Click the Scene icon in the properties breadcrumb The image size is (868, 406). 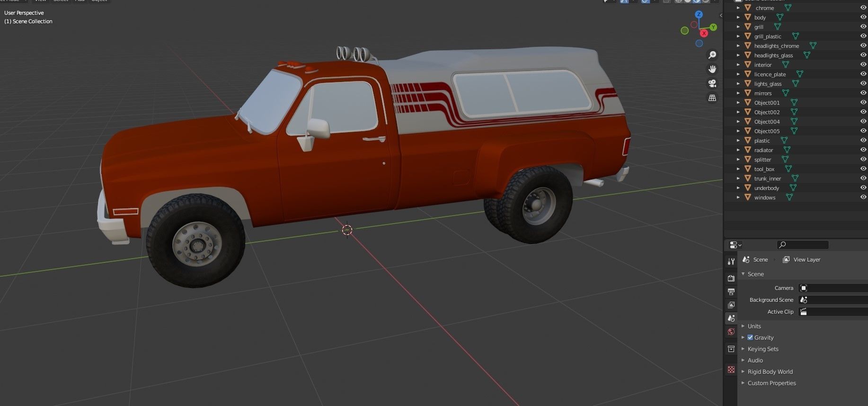pyautogui.click(x=746, y=260)
